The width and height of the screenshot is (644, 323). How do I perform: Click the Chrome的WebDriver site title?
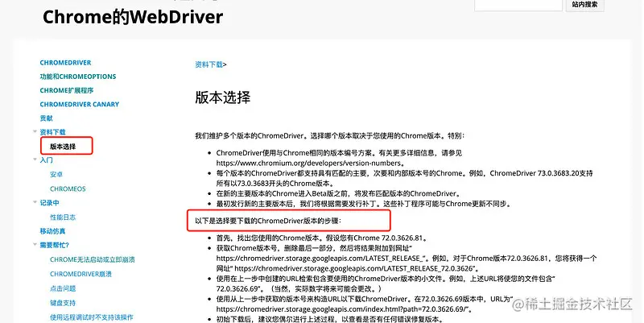pos(133,17)
